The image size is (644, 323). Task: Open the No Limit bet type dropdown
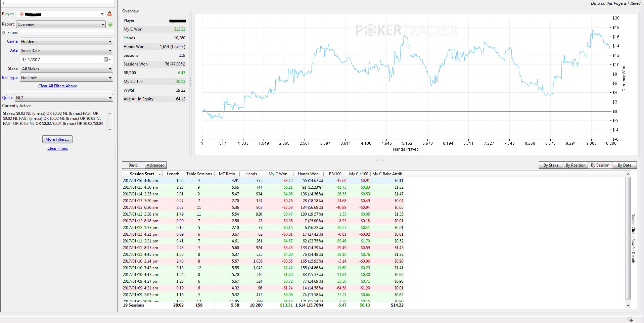coord(66,78)
